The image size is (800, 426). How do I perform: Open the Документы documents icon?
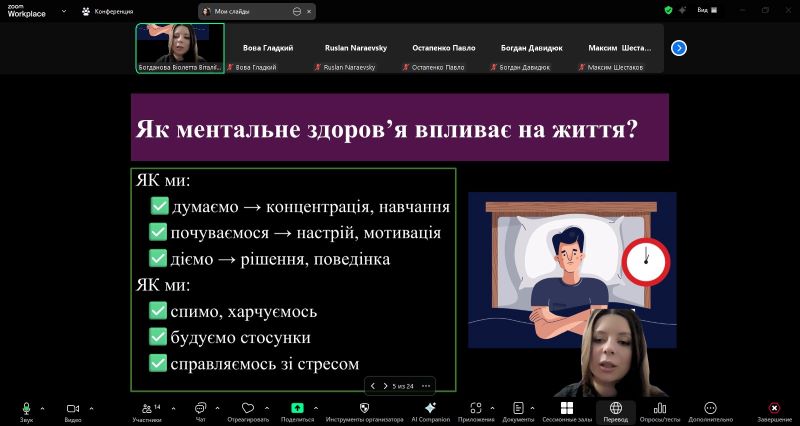point(518,408)
